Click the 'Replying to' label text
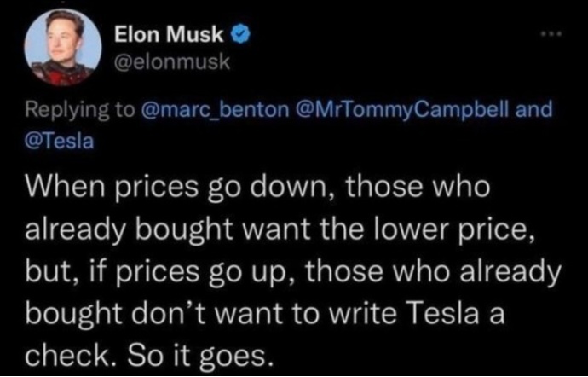 coord(79,110)
